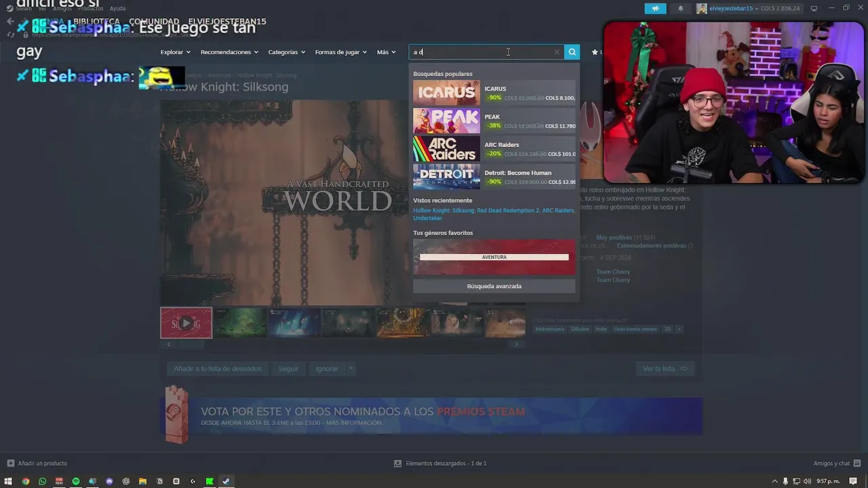868x488 pixels.
Task: Switch to the BIBLIOTECA tab
Action: 96,22
